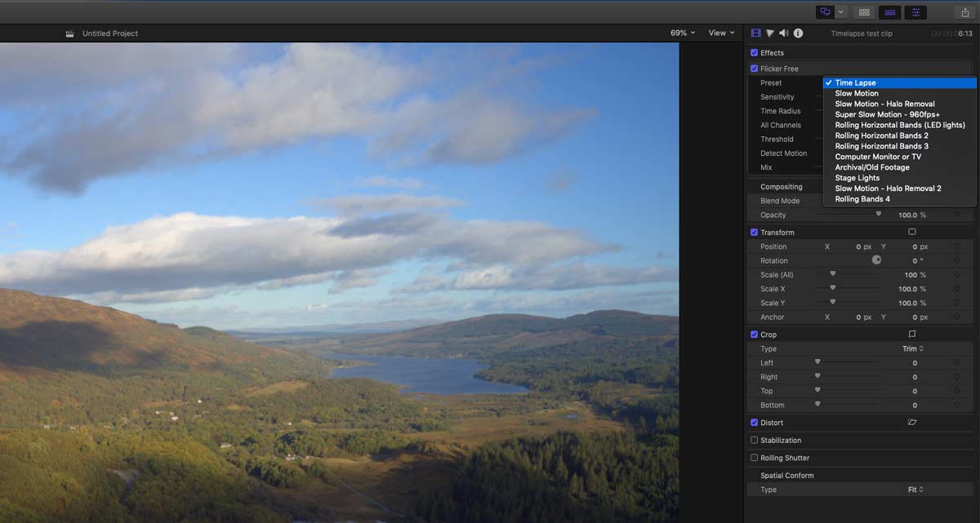Uncheck the Transform checkbox
980x523 pixels.
[x=754, y=233]
